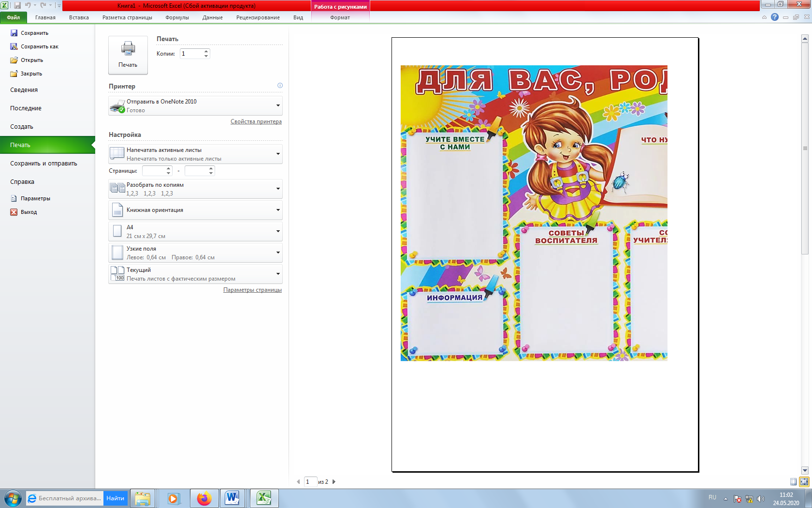Click the large Печать printer button
This screenshot has height=508, width=812.
128,55
